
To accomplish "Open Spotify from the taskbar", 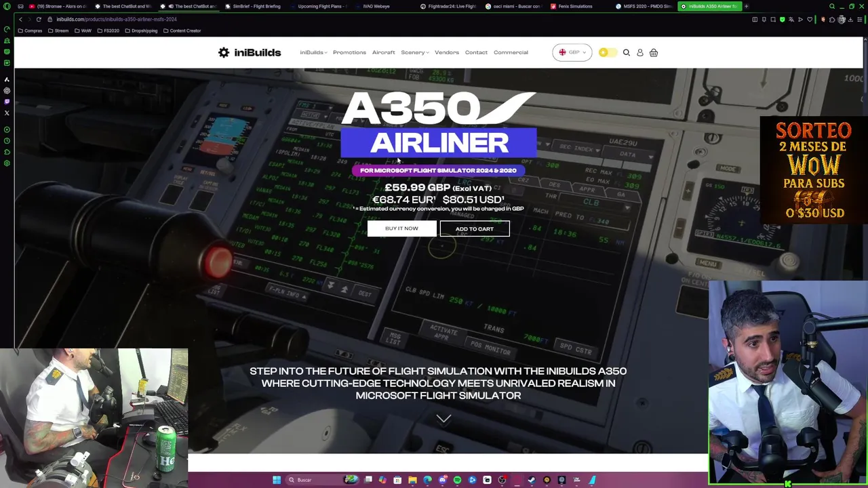I will click(457, 480).
